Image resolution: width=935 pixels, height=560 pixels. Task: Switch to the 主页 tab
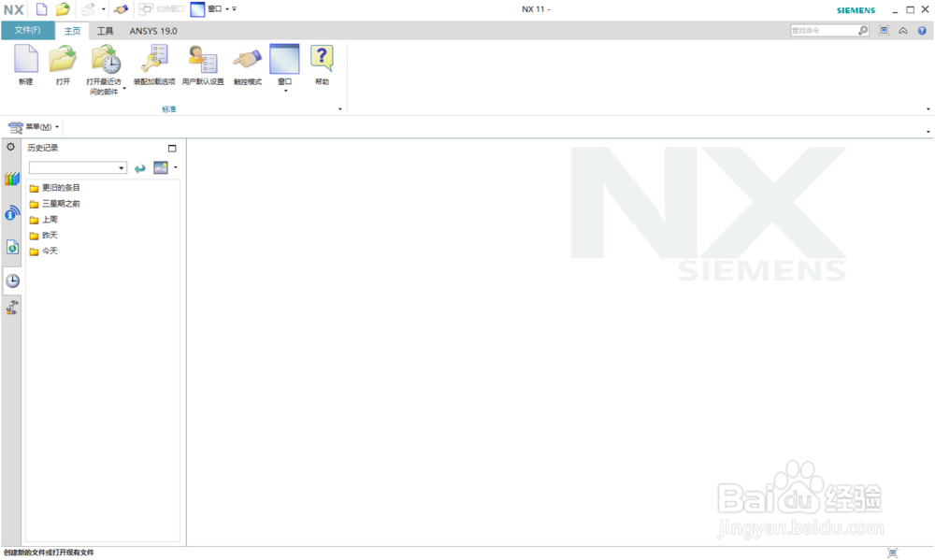(x=72, y=31)
